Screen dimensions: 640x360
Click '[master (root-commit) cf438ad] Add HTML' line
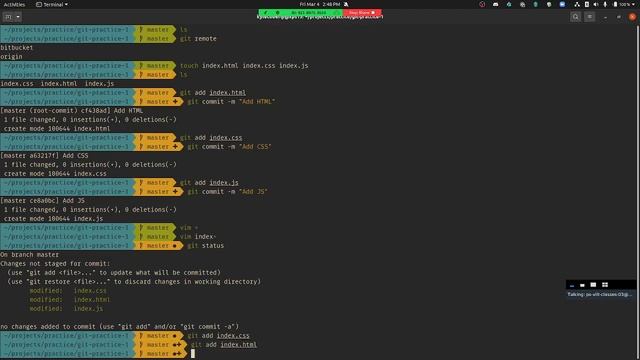coord(71,111)
